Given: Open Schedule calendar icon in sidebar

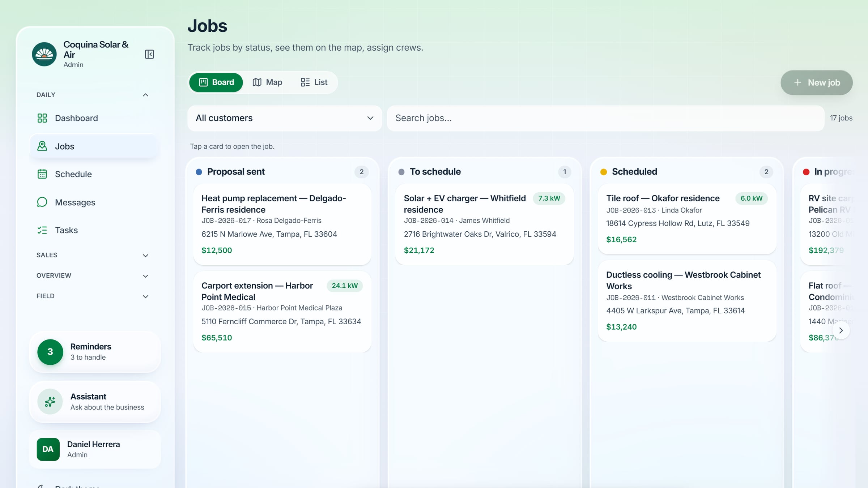Looking at the screenshot, I should (x=42, y=174).
